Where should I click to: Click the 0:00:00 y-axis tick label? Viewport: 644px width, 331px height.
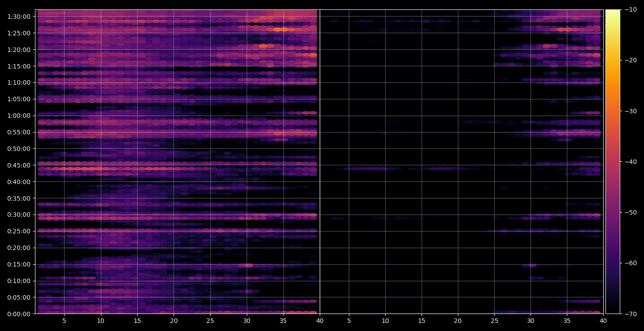pos(19,314)
